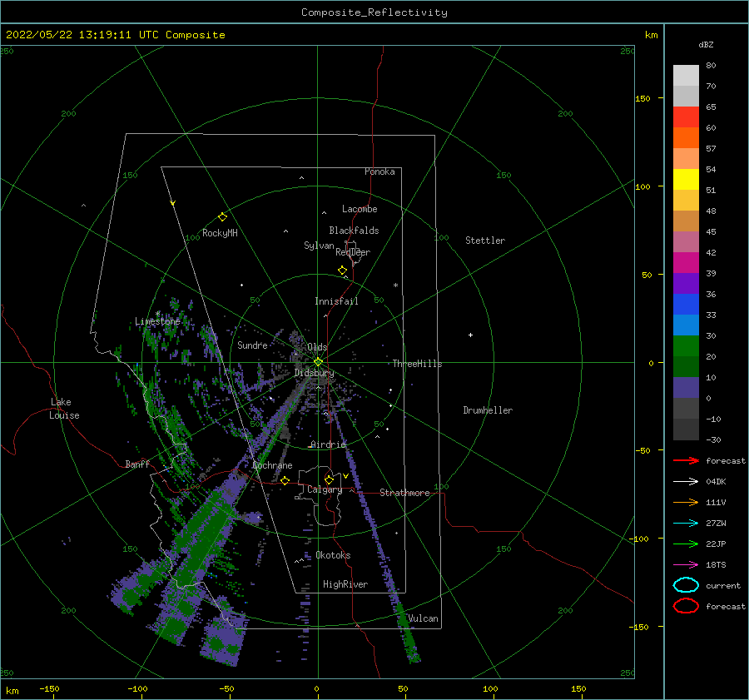Select the 36 dBZ purple color swatch
Screen dimensions: 749x700
[686, 283]
